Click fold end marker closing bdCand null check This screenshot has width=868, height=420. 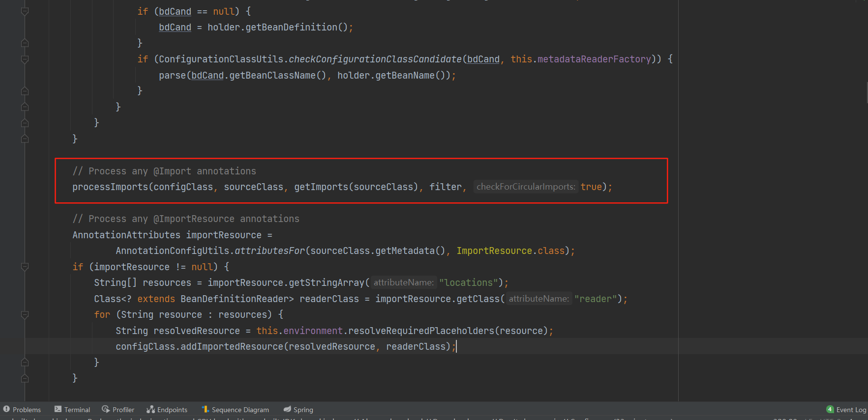[25, 43]
